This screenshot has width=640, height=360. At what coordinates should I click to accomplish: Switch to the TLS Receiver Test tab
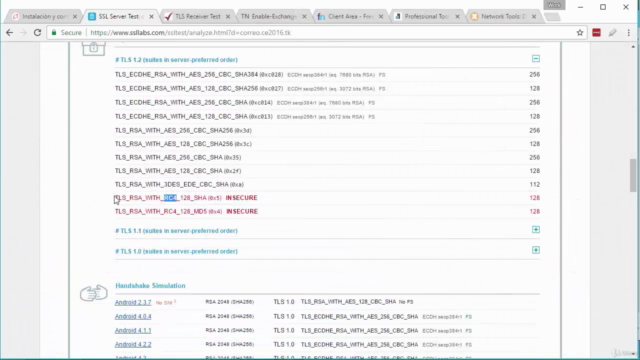tap(198, 17)
